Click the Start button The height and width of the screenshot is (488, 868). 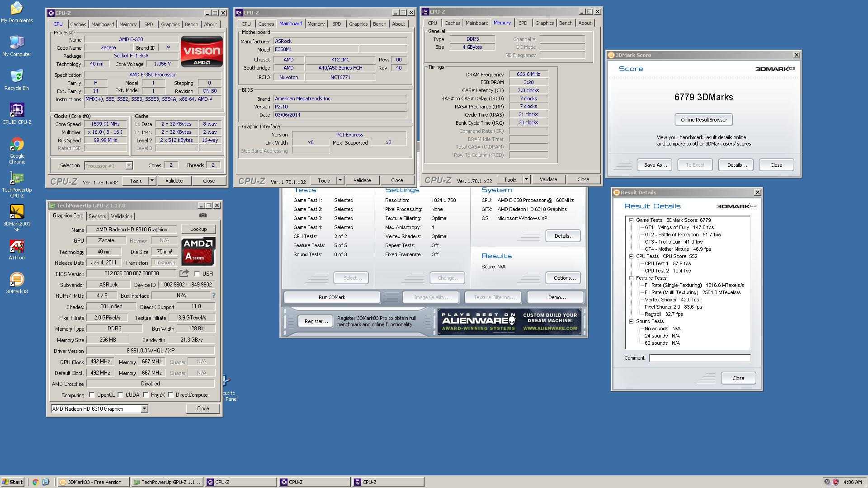[12, 482]
